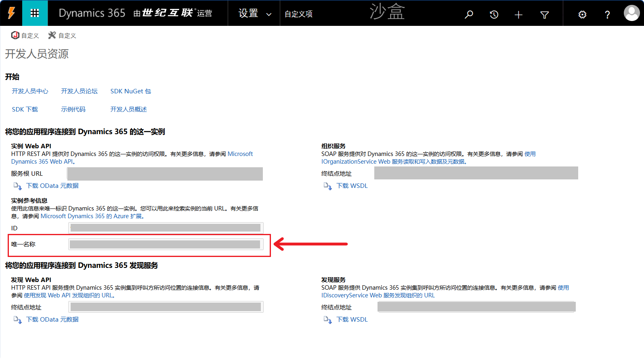Open the 开发人员中心 link

click(30, 91)
